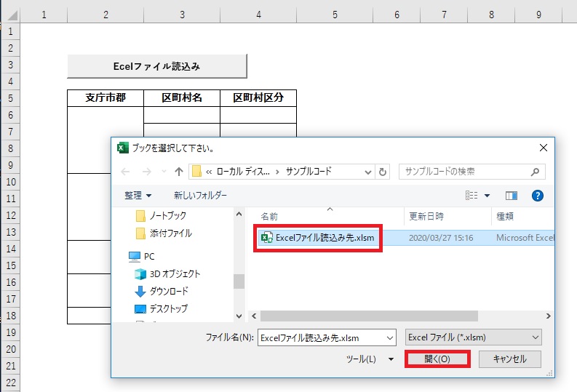Click the Forward navigation arrow in the dialog

pyautogui.click(x=146, y=172)
